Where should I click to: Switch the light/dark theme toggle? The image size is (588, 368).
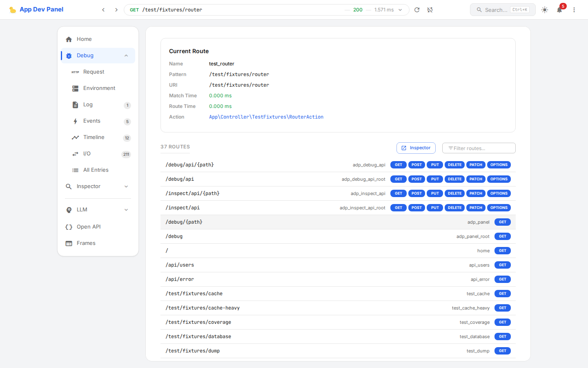[545, 10]
